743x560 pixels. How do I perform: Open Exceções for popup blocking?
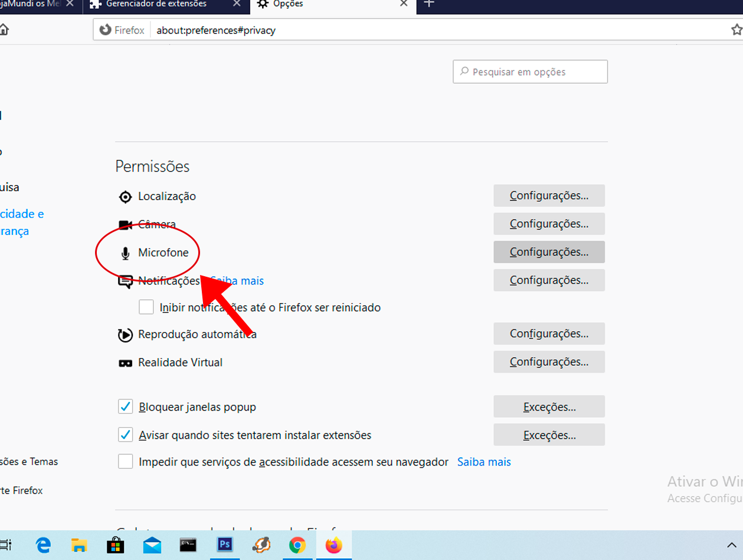pyautogui.click(x=549, y=407)
